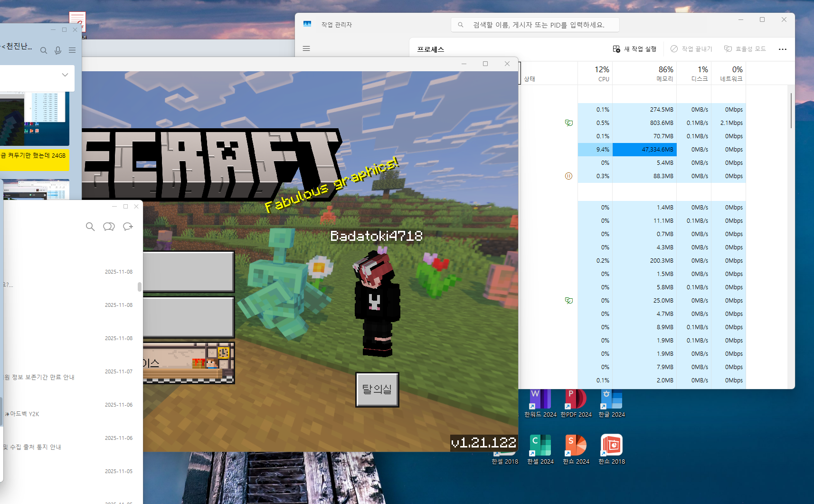Viewport: 814px width, 504px height.
Task: Click the 88.3MB memory cell
Action: coord(644,176)
